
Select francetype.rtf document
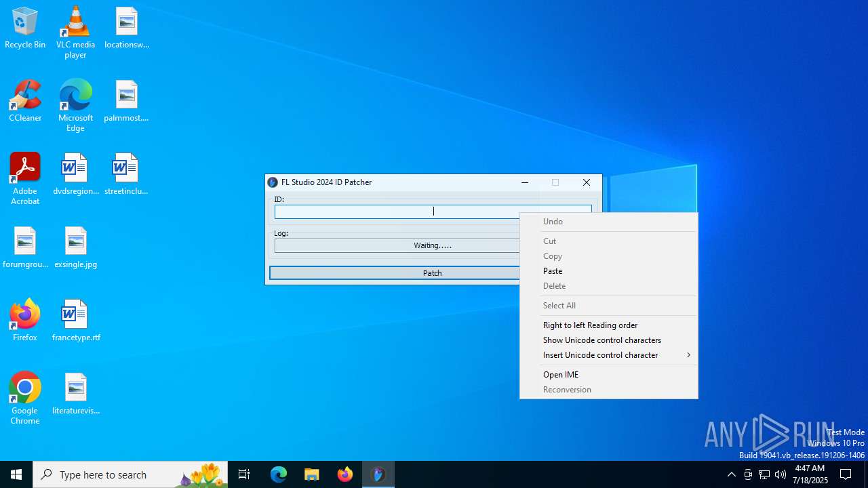click(x=75, y=321)
